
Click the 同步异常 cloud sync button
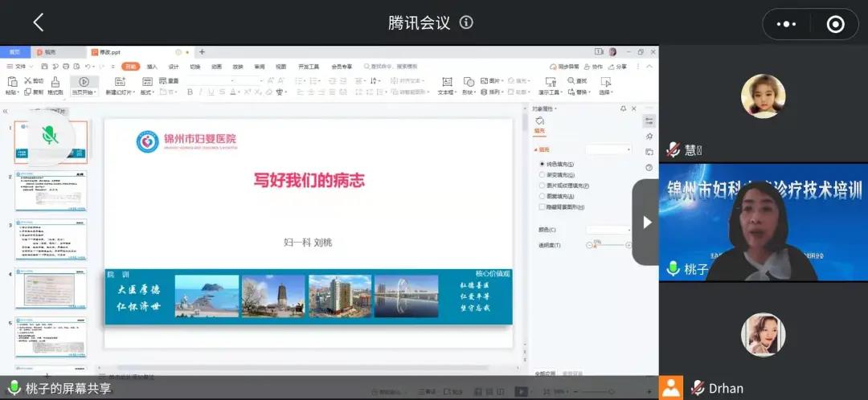pos(565,67)
